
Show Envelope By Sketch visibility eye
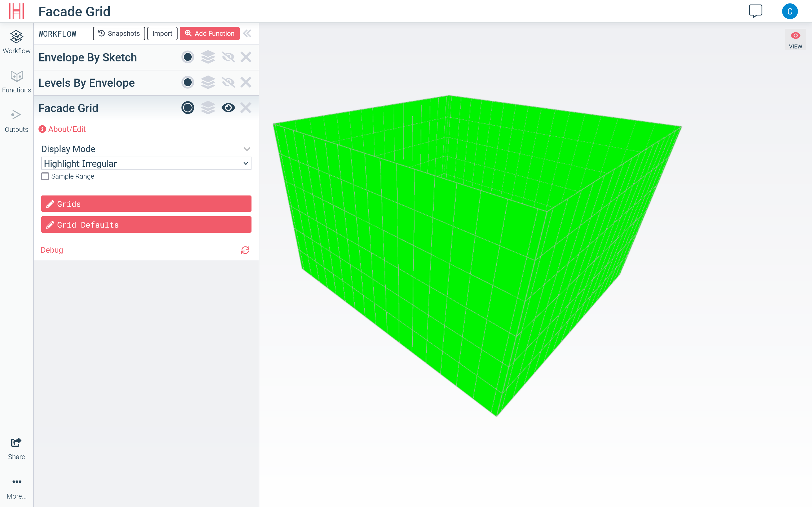(x=228, y=57)
